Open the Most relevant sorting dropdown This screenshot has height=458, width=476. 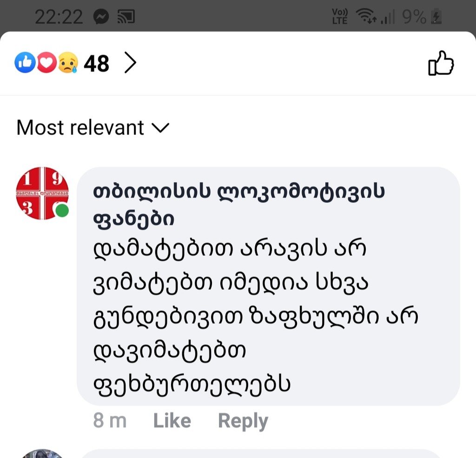[93, 127]
